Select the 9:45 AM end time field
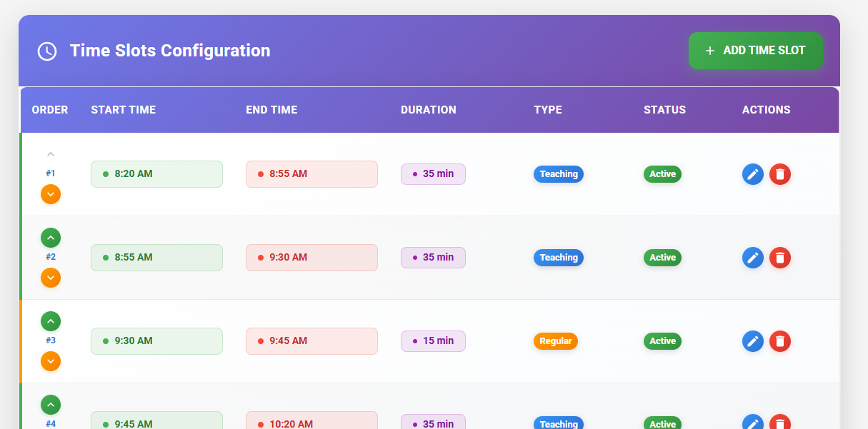This screenshot has width=868, height=429. [x=311, y=341]
